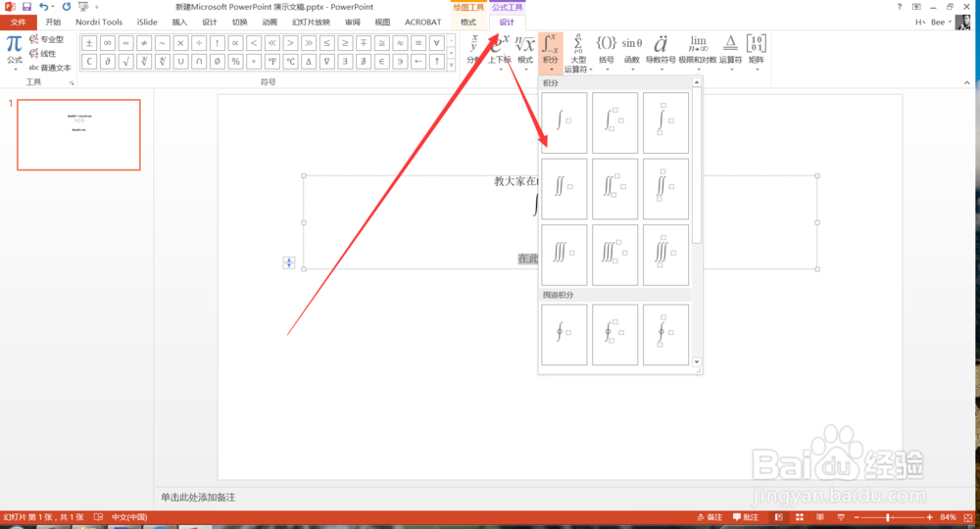This screenshot has height=529, width=980.
Task: Choose single integral with side limits
Action: pos(615,122)
